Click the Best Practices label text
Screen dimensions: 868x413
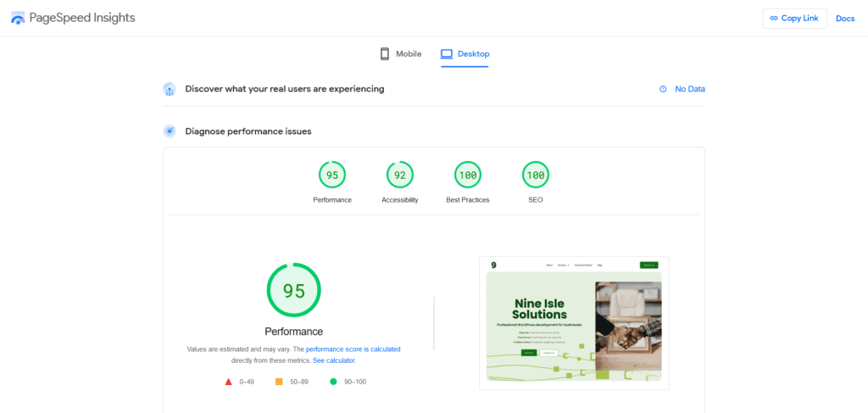click(x=468, y=200)
